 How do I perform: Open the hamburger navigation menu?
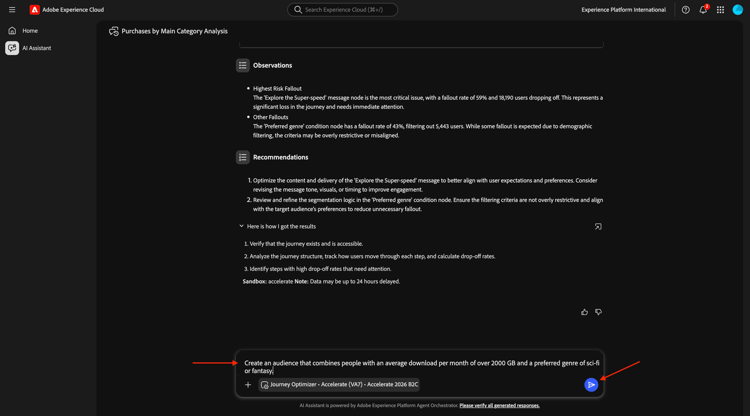tap(12, 10)
